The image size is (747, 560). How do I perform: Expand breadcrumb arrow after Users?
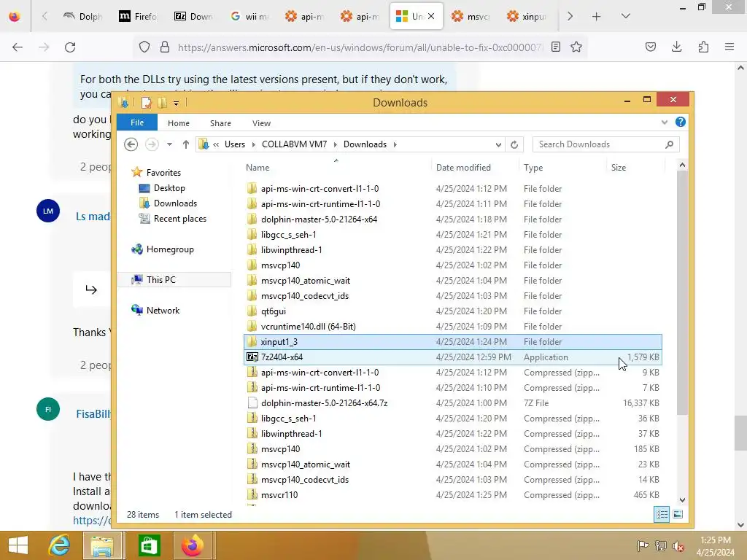253,144
